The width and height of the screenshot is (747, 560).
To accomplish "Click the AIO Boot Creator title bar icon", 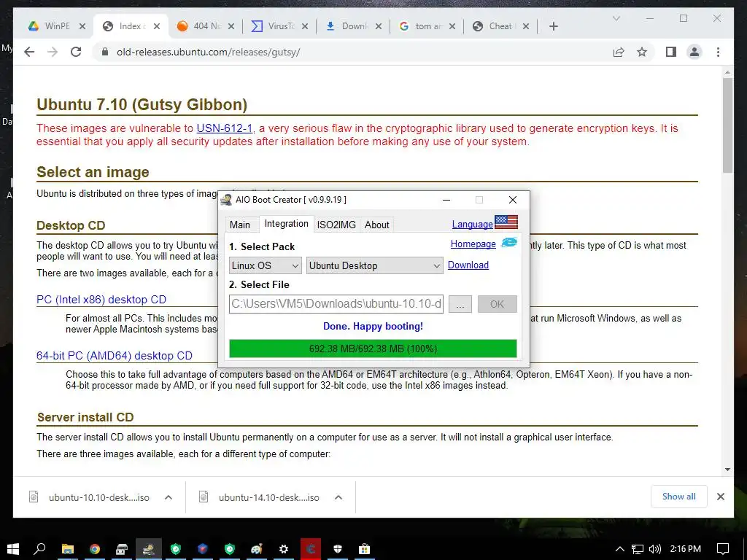I will point(227,200).
